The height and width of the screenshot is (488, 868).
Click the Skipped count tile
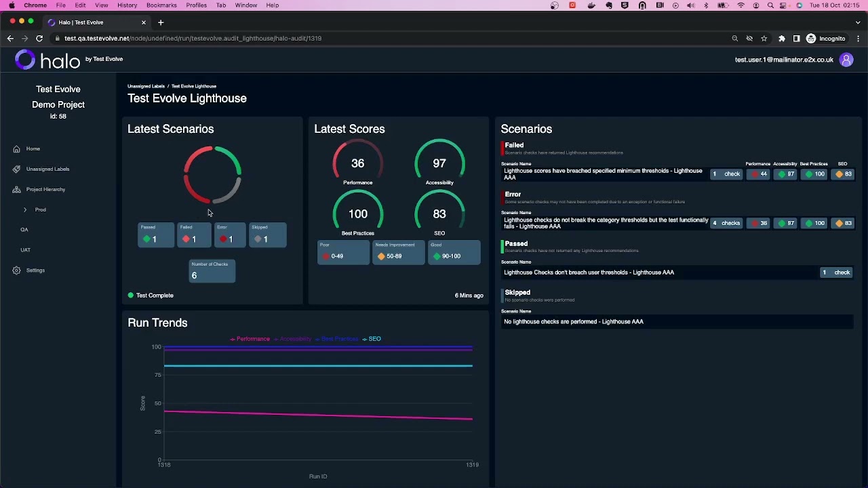268,235
